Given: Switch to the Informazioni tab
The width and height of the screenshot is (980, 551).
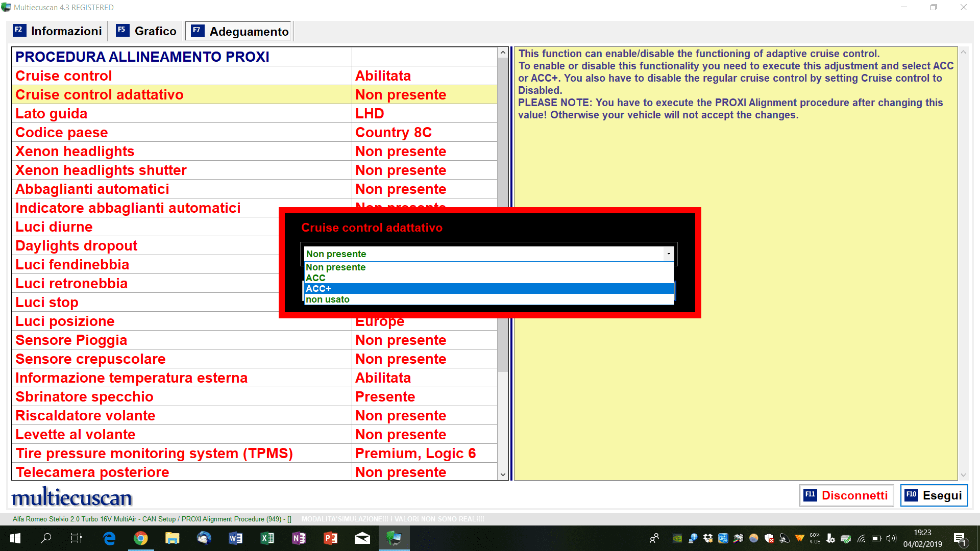Looking at the screenshot, I should click(x=58, y=31).
